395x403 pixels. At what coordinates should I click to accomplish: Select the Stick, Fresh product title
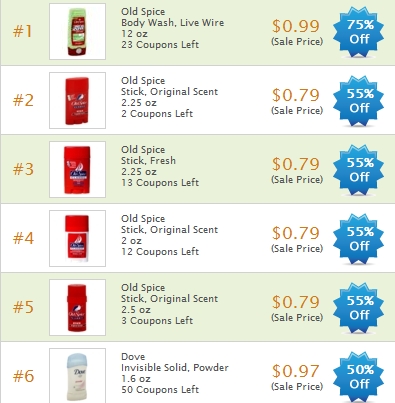click(148, 161)
